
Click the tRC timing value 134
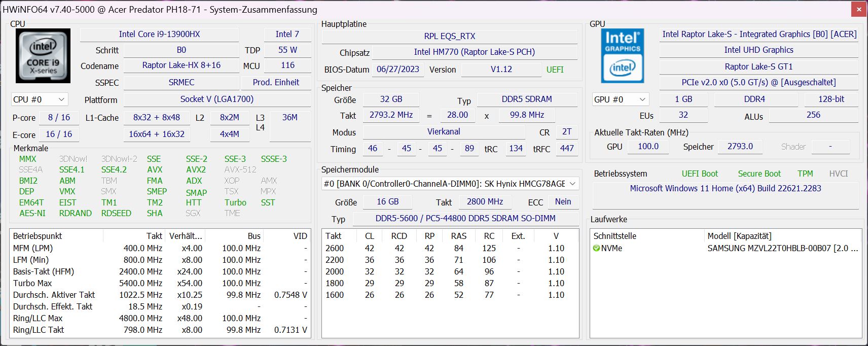(x=516, y=149)
